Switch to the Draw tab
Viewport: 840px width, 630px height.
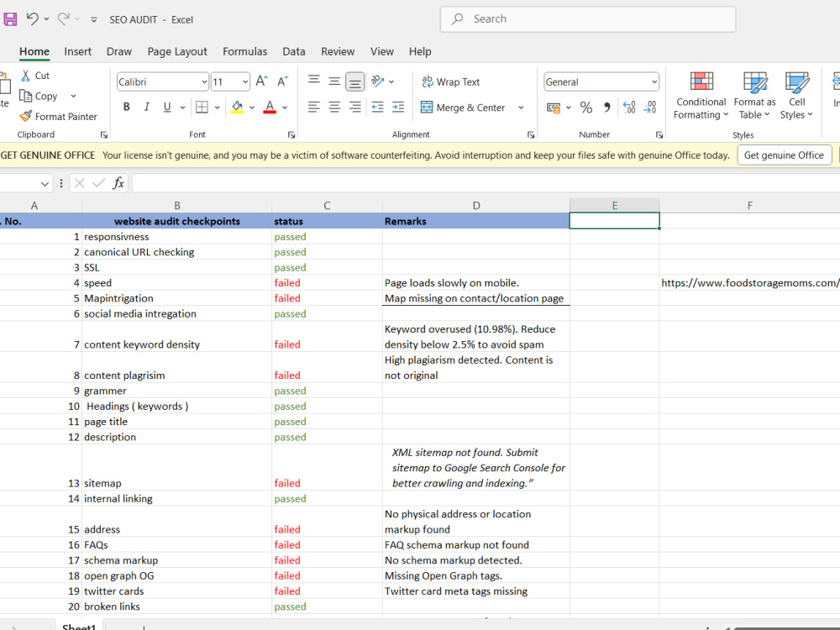(119, 51)
